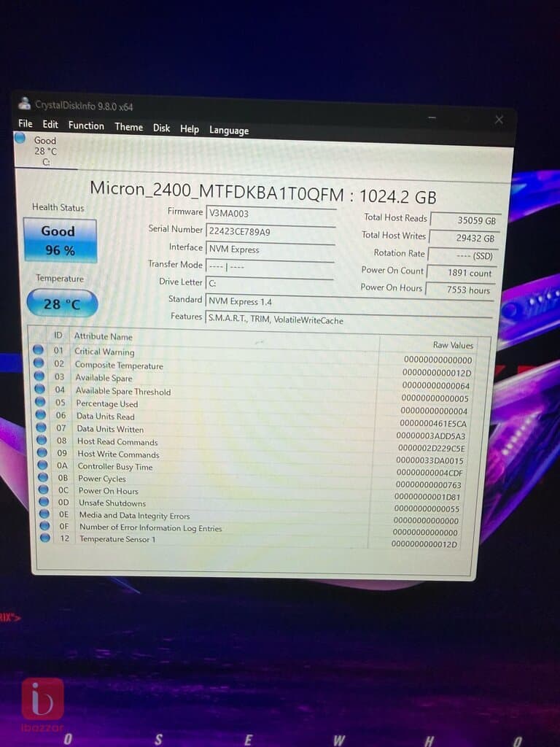The width and height of the screenshot is (560, 747).
Task: Select the Temperature Sensor 1 attribute name
Action: (117, 539)
